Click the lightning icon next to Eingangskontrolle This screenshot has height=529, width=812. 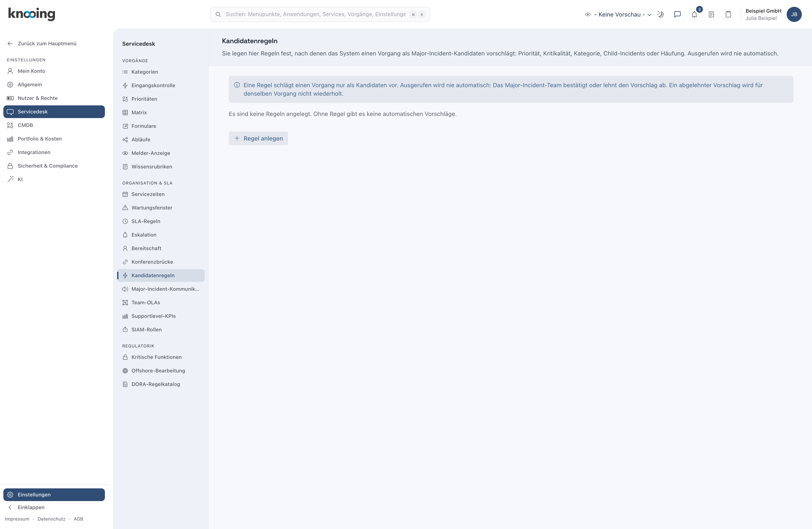pyautogui.click(x=125, y=85)
